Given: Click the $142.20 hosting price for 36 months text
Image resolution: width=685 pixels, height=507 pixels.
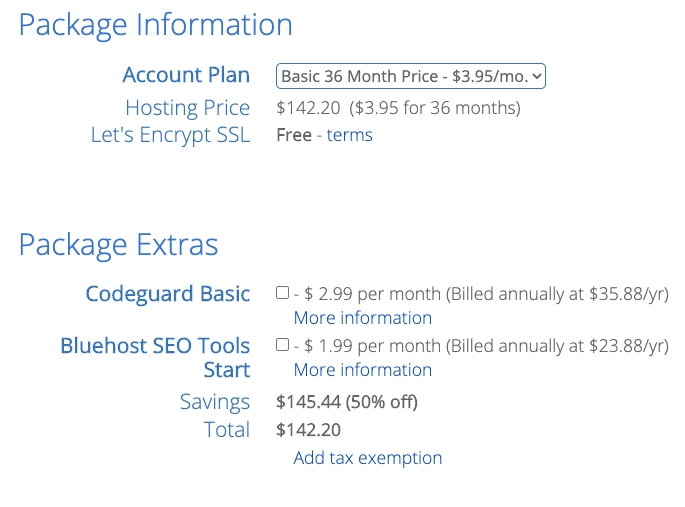Looking at the screenshot, I should [398, 108].
